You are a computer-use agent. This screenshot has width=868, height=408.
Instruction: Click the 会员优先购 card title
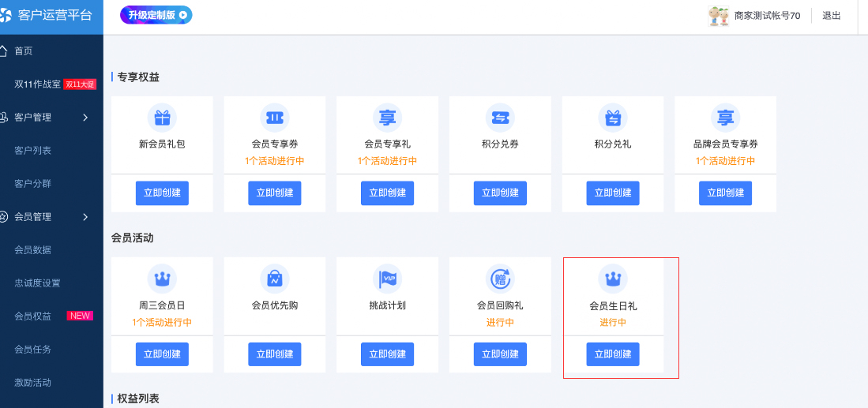tap(275, 305)
